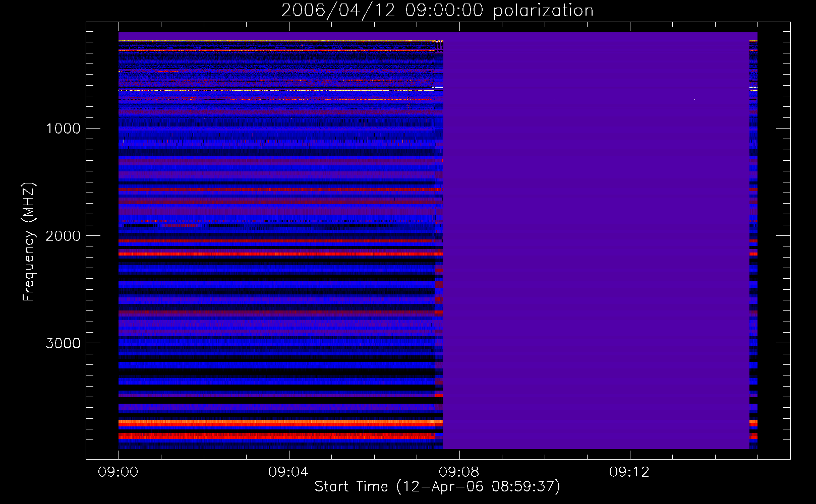Click the 09:00 time tick label
The image size is (816, 504).
[x=118, y=472]
